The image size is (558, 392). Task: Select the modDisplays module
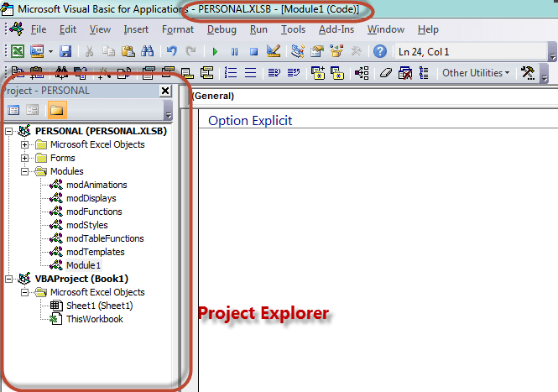pos(91,198)
